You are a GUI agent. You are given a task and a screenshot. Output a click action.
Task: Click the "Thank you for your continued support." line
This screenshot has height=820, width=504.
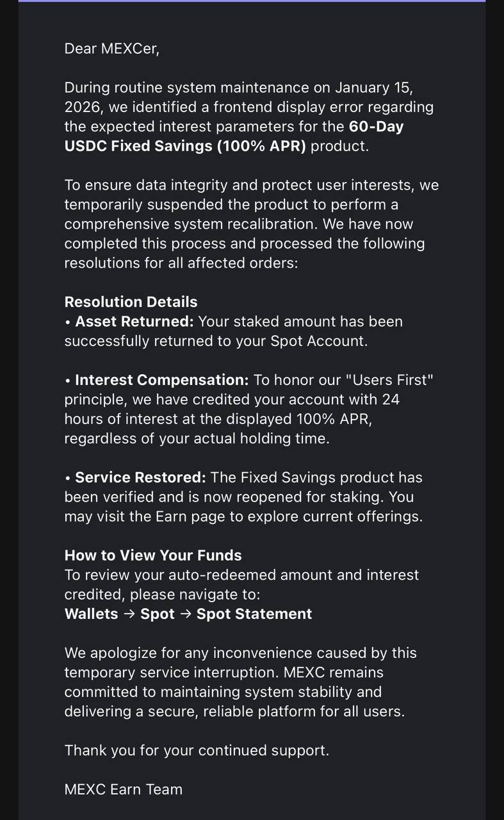[197, 750]
